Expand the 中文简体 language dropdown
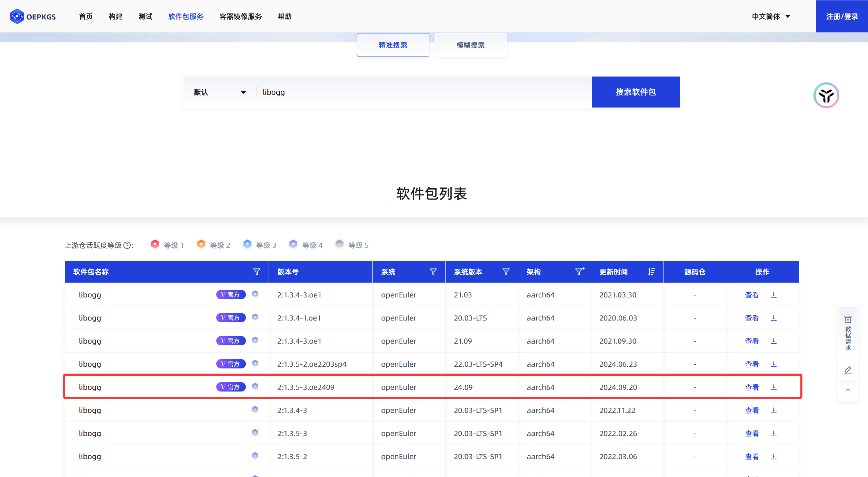The width and height of the screenshot is (868, 477). click(x=771, y=17)
